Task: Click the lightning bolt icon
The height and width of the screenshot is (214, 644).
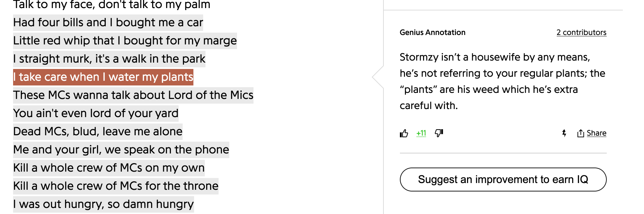Action: [x=564, y=133]
